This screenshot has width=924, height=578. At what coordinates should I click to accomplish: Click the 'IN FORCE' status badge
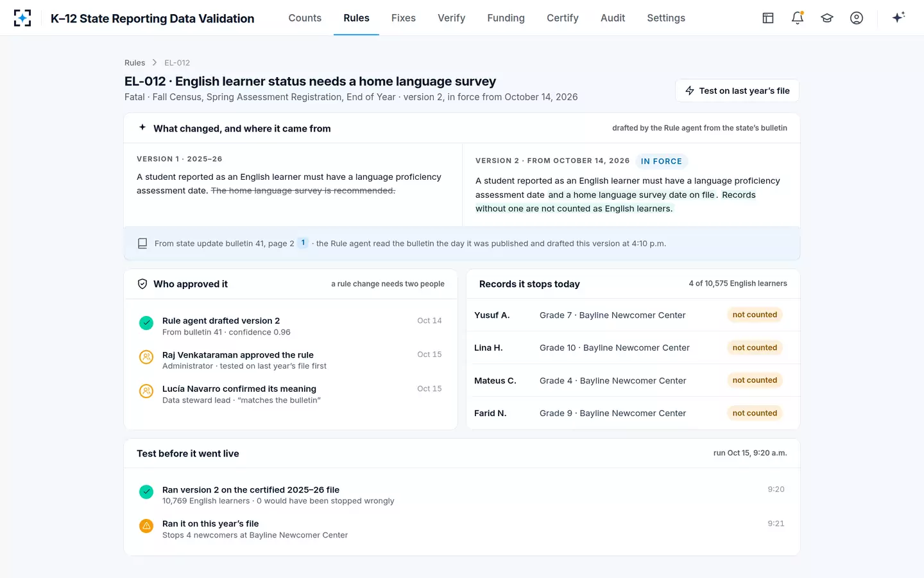(x=661, y=161)
